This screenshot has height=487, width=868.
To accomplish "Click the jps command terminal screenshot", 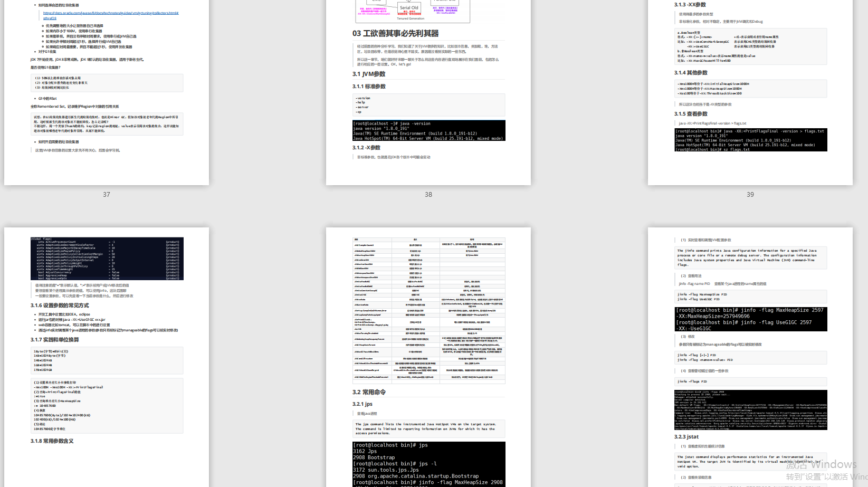I will [x=429, y=464].
